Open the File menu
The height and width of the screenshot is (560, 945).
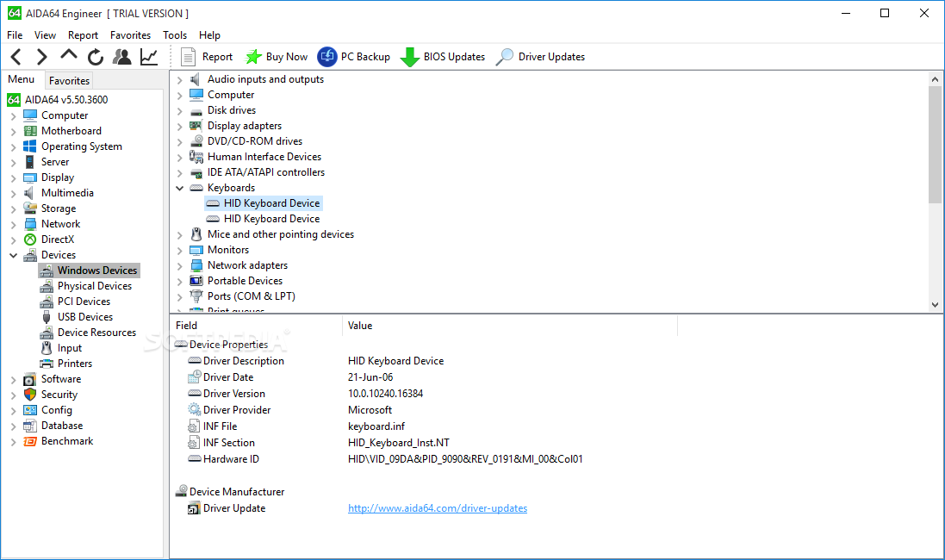(15, 35)
